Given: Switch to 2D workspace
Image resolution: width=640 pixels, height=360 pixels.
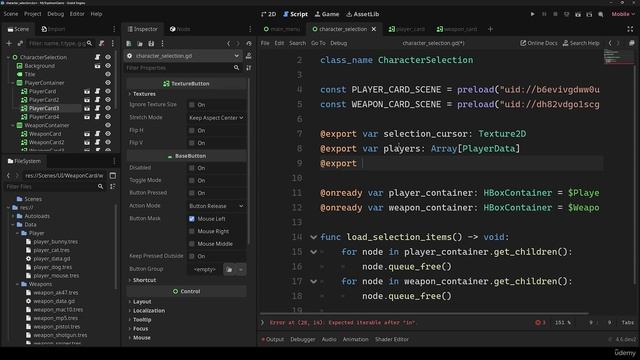Looking at the screenshot, I should point(268,14).
